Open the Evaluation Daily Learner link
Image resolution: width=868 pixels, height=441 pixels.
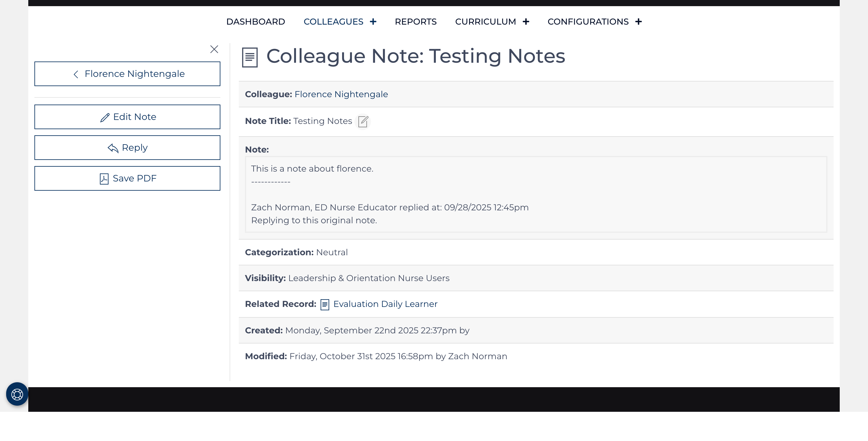[385, 304]
